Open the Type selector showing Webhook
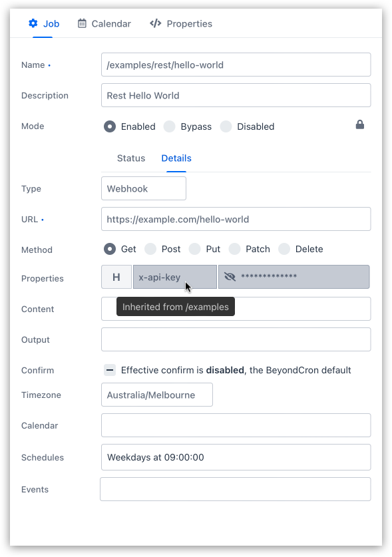Screen dimensions: 392x557 (x=143, y=188)
